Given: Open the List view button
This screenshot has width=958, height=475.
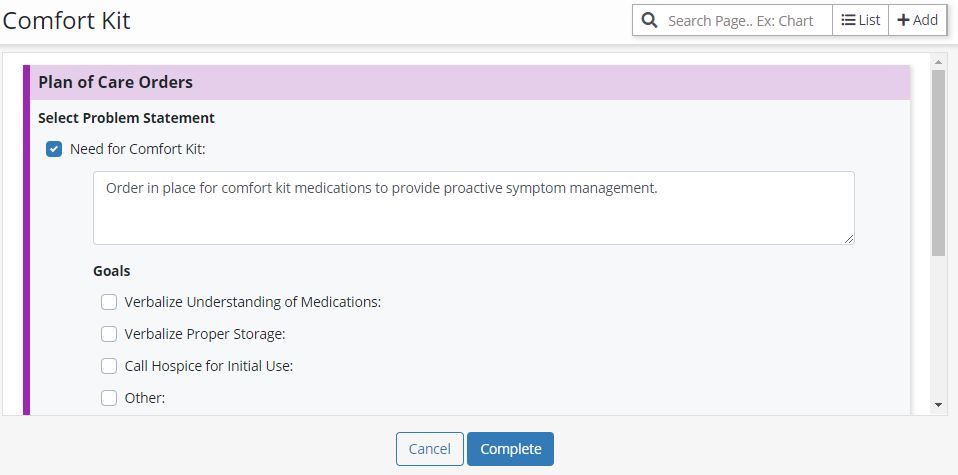Looking at the screenshot, I should click(860, 20).
